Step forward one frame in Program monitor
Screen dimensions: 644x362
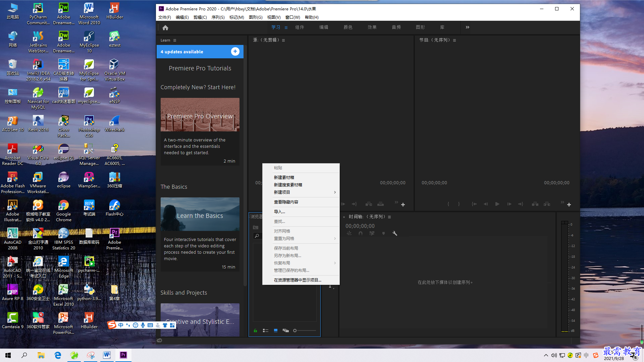[509, 204]
